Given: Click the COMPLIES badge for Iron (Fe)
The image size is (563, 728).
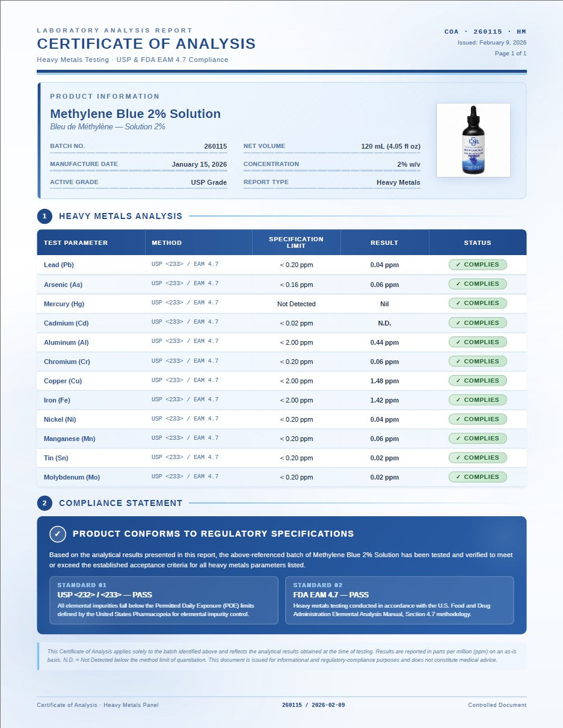Looking at the screenshot, I should point(478,400).
